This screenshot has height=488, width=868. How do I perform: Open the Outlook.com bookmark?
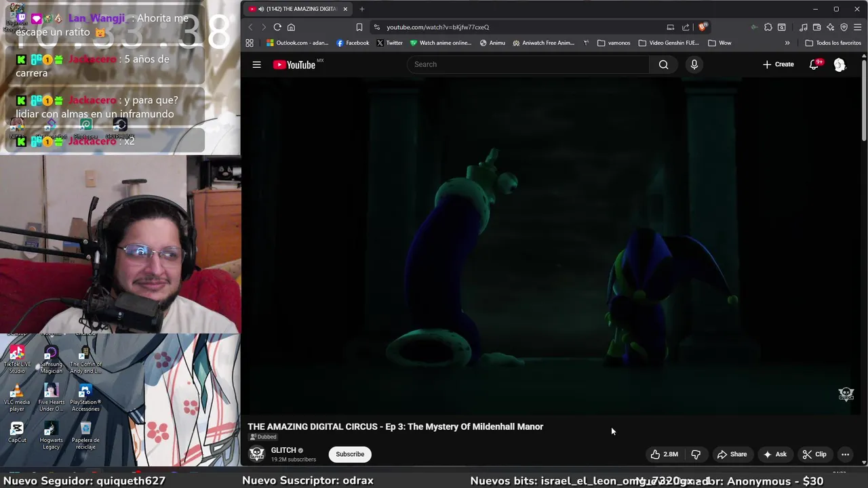(x=297, y=43)
